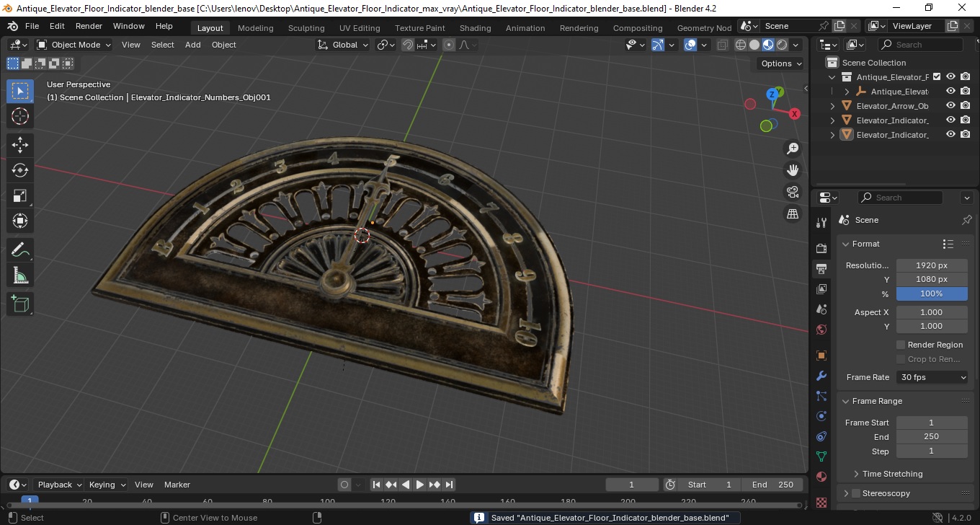Toggle proportional editing icon
Screen dimensions: 980x525
(x=449, y=45)
